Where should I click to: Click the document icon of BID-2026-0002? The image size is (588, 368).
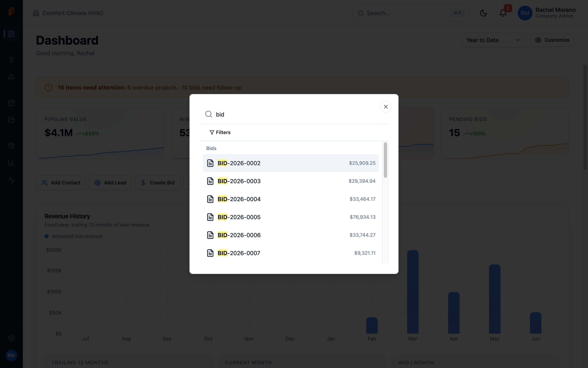[x=210, y=163]
